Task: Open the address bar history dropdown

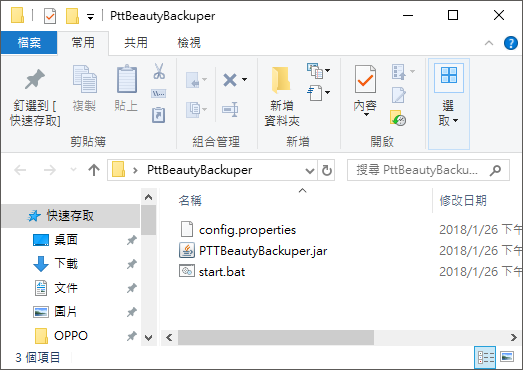Action: (310, 170)
